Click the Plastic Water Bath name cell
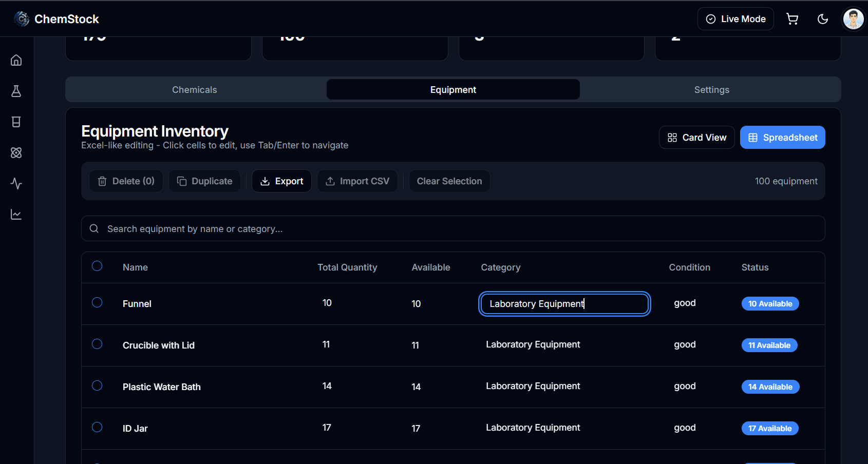This screenshot has width=868, height=464. pyautogui.click(x=162, y=387)
